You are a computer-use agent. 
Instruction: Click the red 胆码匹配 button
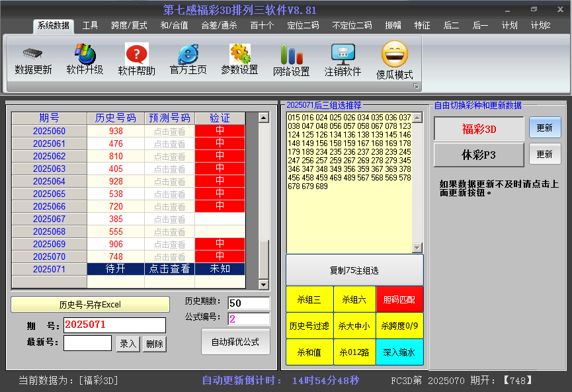pos(399,299)
